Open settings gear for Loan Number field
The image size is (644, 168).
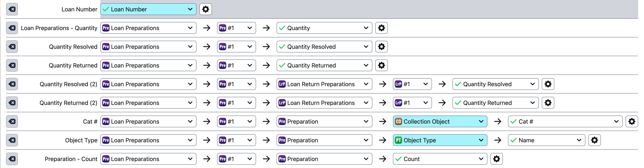(205, 9)
